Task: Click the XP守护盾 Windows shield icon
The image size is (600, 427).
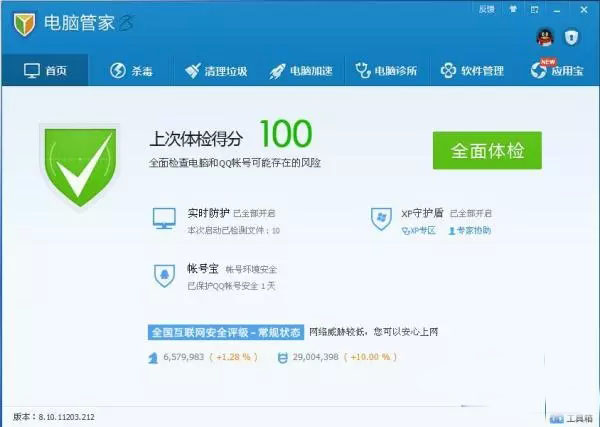Action: click(381, 219)
